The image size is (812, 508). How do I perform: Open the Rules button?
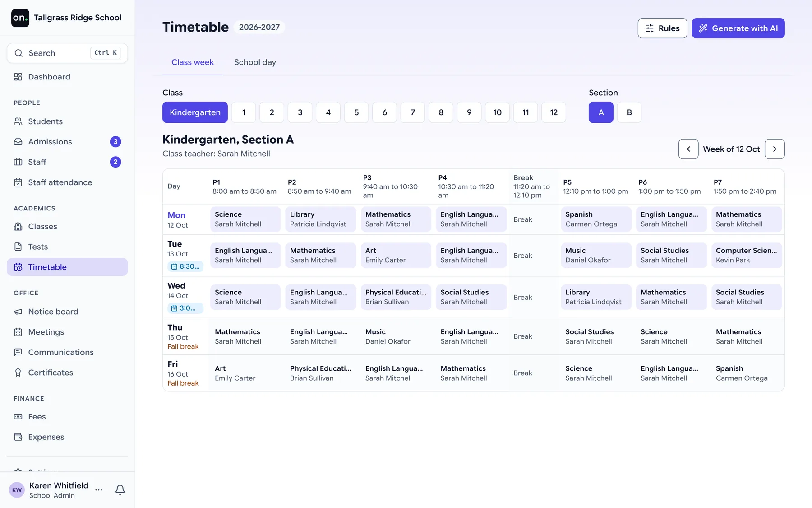click(662, 28)
